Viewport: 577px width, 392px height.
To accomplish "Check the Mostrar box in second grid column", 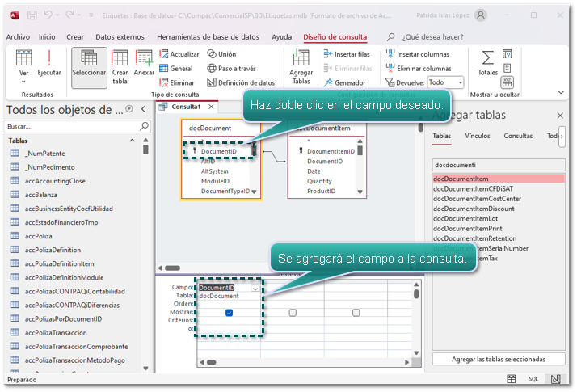I will [x=293, y=313].
